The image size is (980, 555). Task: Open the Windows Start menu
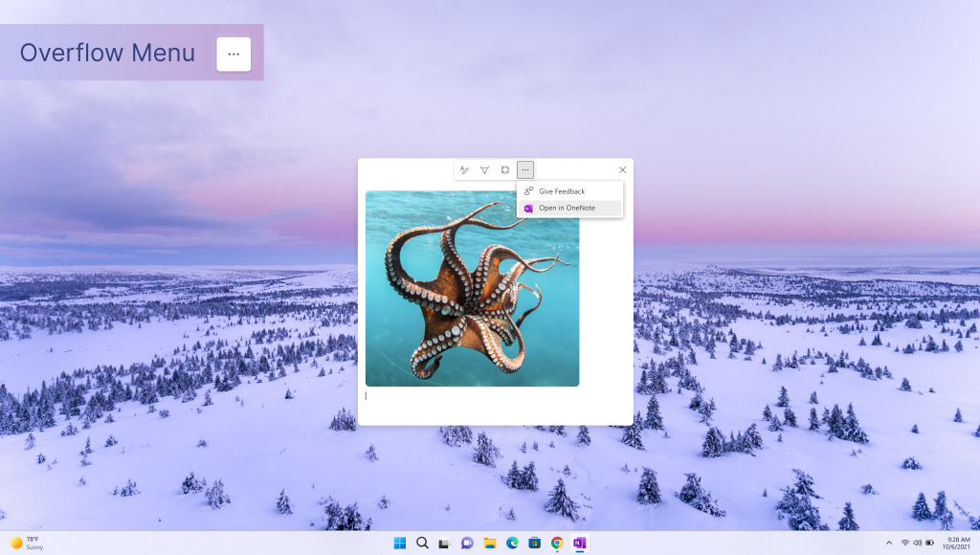point(399,544)
